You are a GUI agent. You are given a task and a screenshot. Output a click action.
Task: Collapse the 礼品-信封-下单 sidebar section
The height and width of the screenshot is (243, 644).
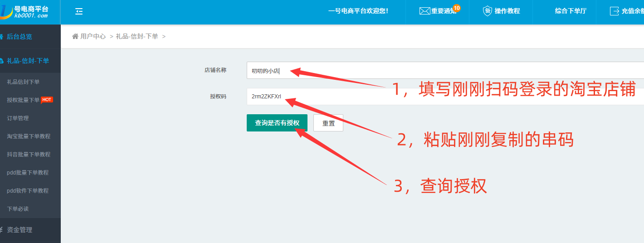point(28,61)
